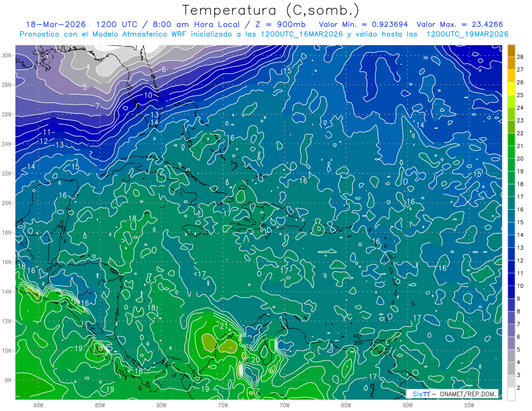Click the '12N' latitude axis label

pyautogui.click(x=7, y=321)
